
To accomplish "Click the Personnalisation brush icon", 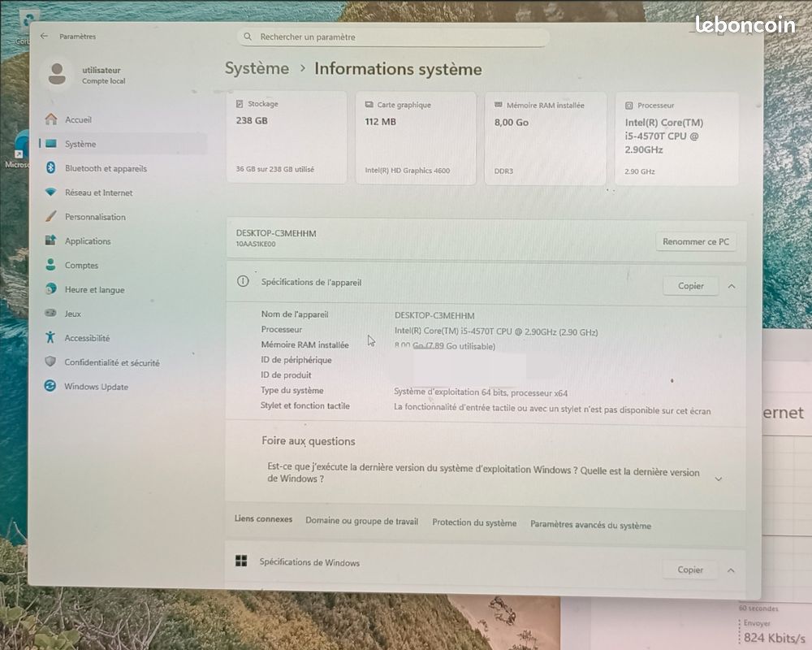I will tap(50, 216).
